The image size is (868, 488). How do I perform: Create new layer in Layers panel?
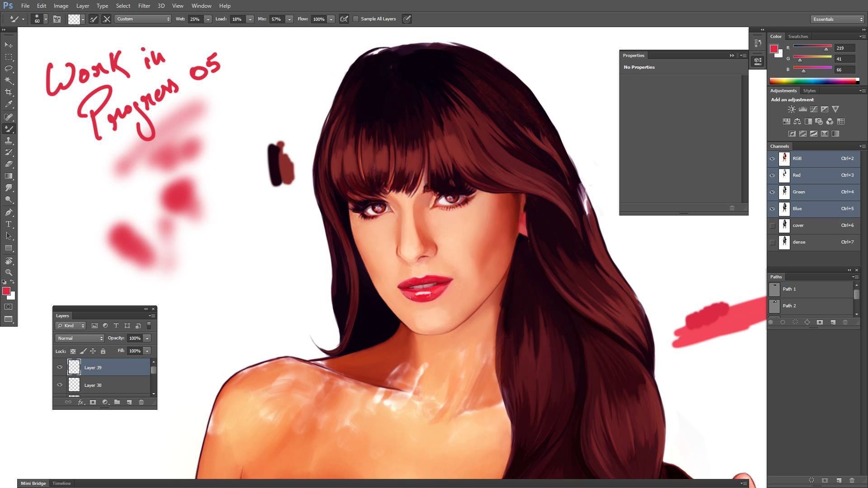[129, 402]
